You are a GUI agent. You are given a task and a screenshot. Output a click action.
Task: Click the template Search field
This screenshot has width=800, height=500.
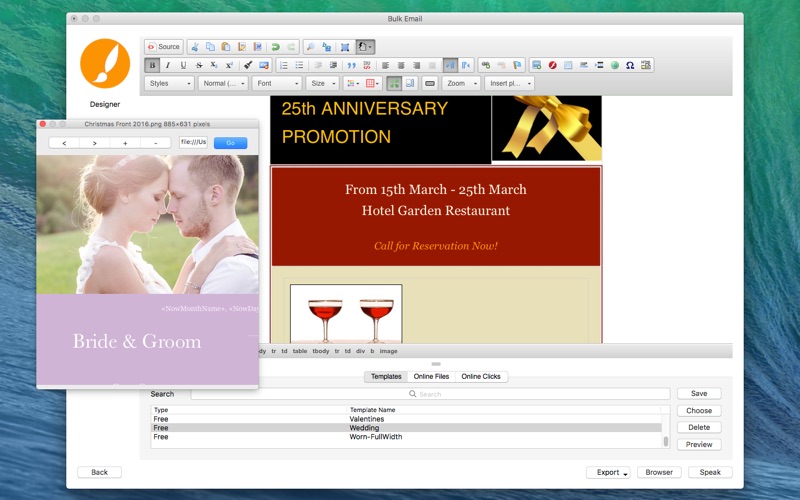(x=430, y=394)
